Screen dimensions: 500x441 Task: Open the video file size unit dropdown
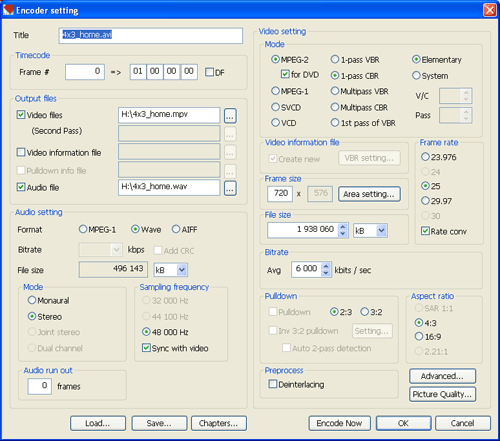pyautogui.click(x=381, y=230)
